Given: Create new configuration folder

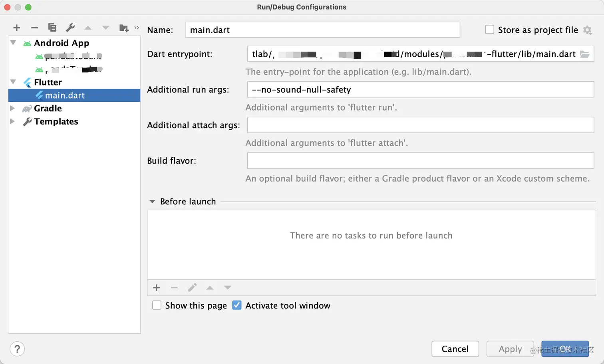Looking at the screenshot, I should [x=124, y=28].
